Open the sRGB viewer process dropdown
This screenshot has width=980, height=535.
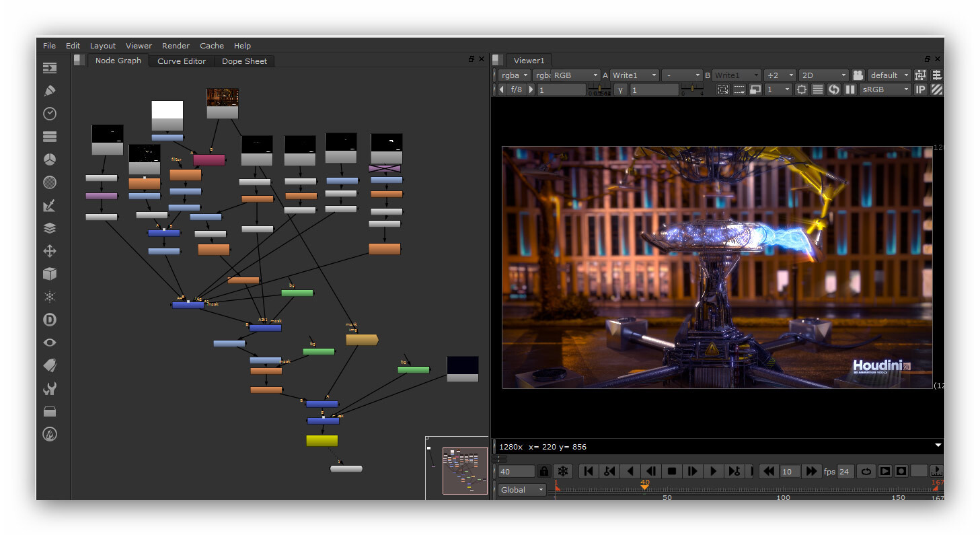pos(884,90)
